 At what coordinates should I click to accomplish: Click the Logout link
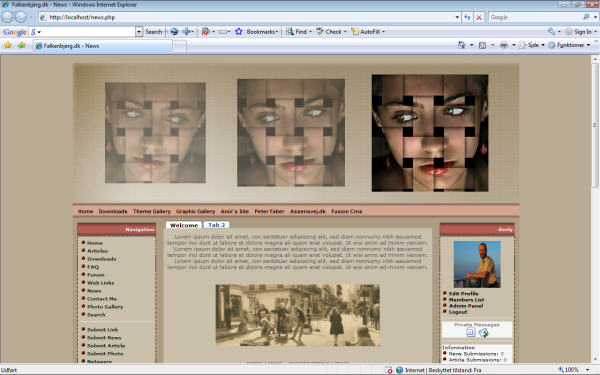click(458, 312)
